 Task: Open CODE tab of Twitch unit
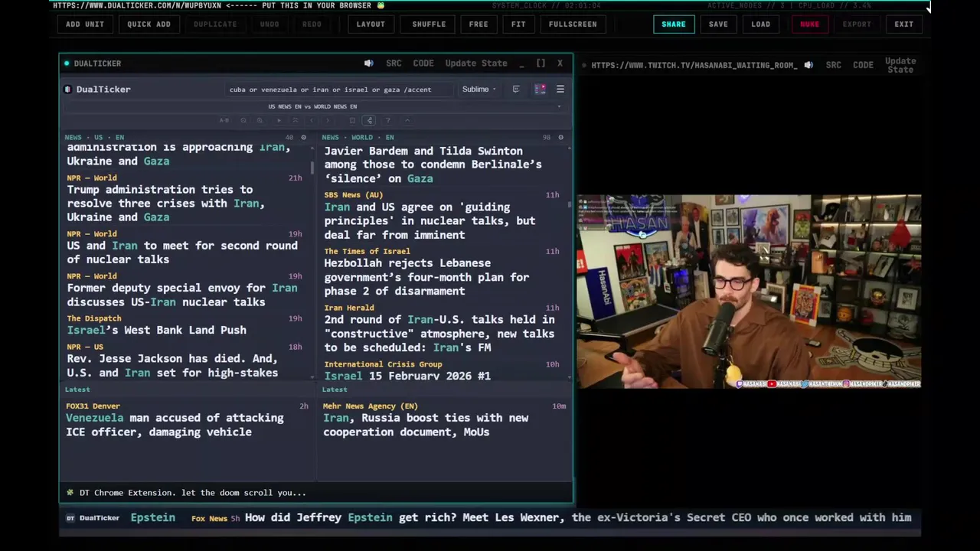[863, 65]
